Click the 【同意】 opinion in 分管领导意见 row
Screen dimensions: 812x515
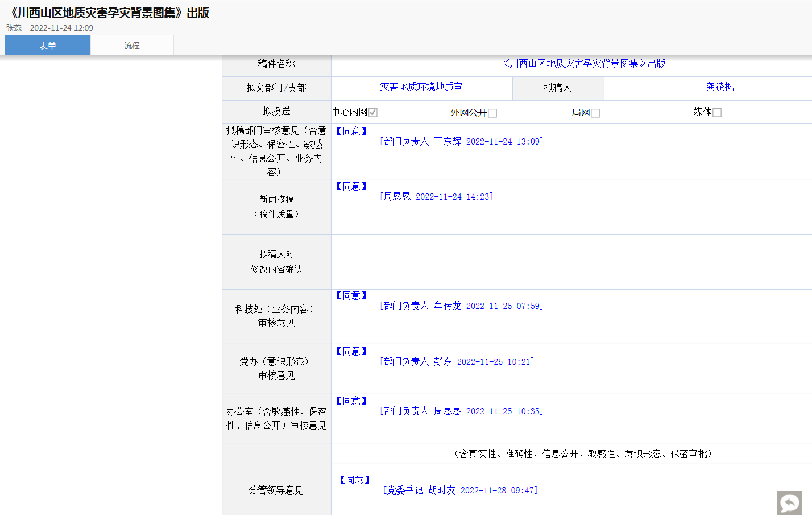[x=355, y=480]
